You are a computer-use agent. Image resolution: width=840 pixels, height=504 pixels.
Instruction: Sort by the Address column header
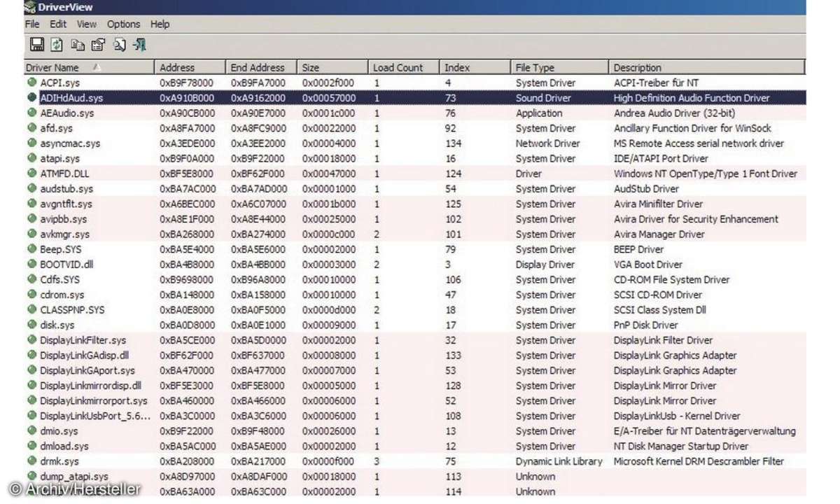(190, 68)
